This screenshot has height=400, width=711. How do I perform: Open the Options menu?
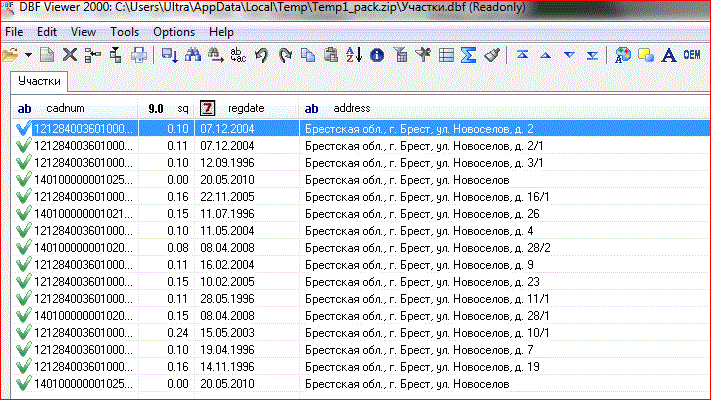[174, 32]
